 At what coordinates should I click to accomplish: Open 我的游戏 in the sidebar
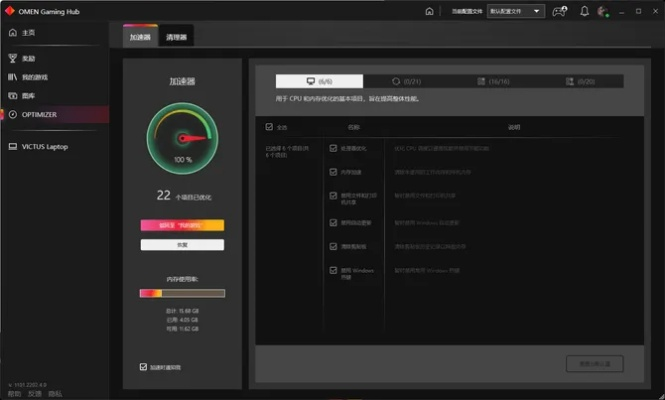(x=35, y=77)
